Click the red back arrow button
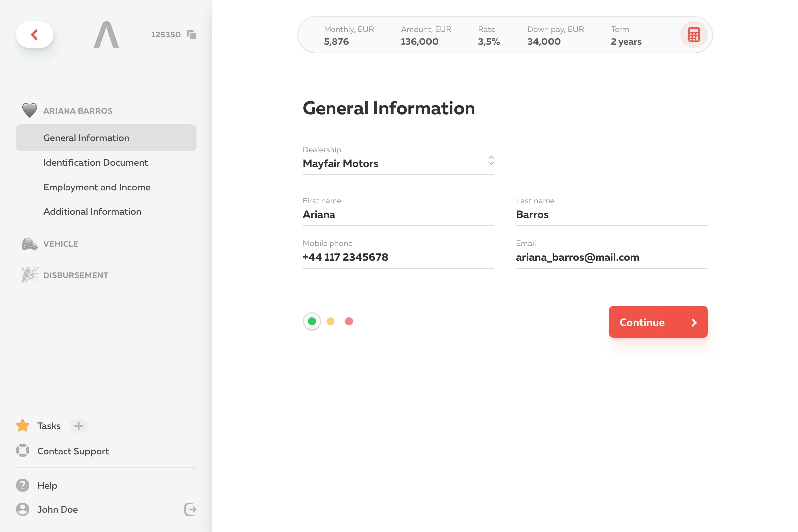Viewport: 798px width, 532px height. [x=34, y=35]
